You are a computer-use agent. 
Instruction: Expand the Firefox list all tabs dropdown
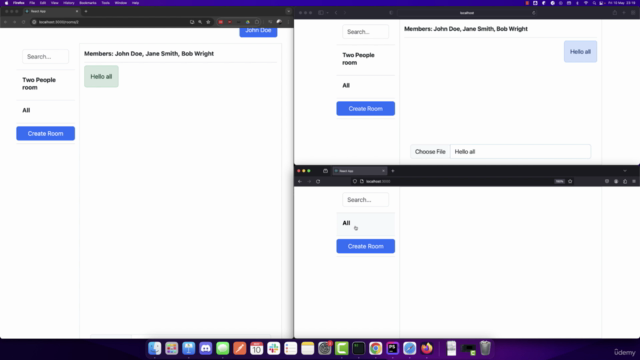[x=625, y=171]
